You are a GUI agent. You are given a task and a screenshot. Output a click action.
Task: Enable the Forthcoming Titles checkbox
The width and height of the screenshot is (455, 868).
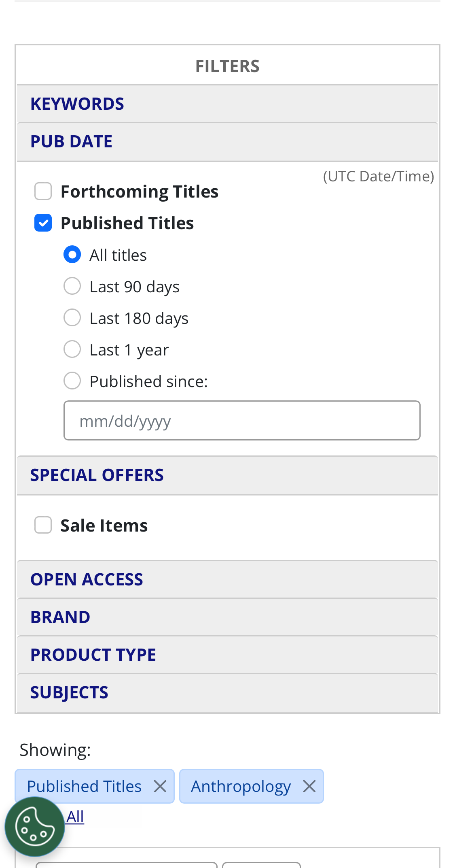tap(42, 190)
